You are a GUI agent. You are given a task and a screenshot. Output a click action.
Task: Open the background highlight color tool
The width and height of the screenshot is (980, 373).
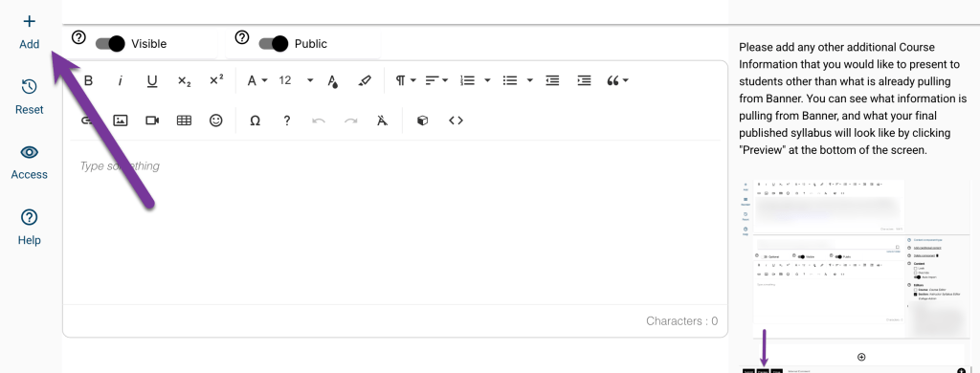(365, 80)
